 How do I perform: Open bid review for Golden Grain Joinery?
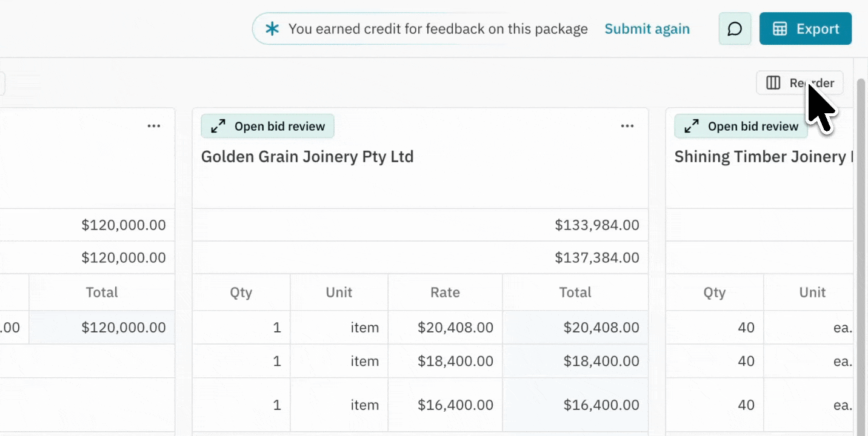click(267, 126)
